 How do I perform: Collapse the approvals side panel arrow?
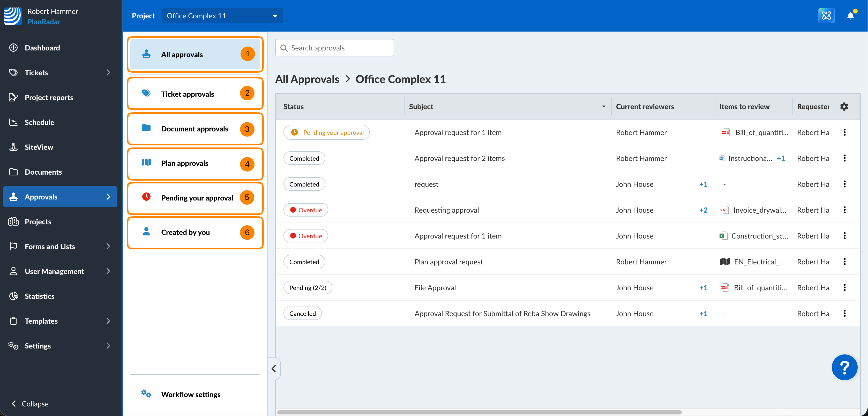274,368
